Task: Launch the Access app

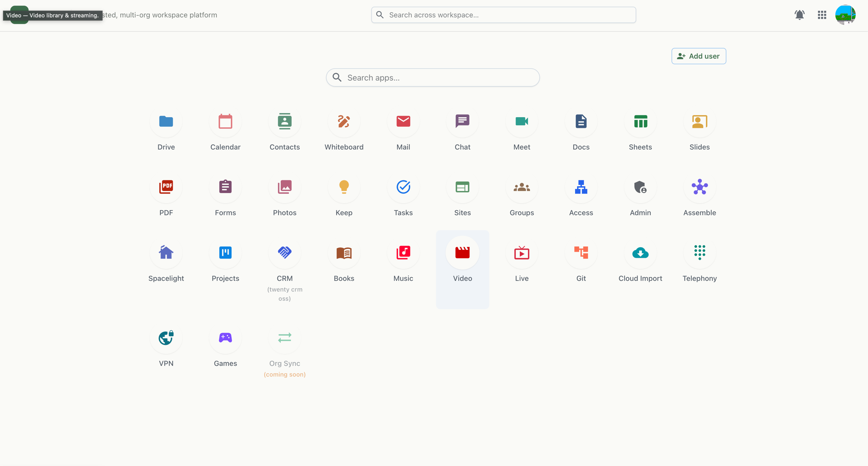Action: 581,197
